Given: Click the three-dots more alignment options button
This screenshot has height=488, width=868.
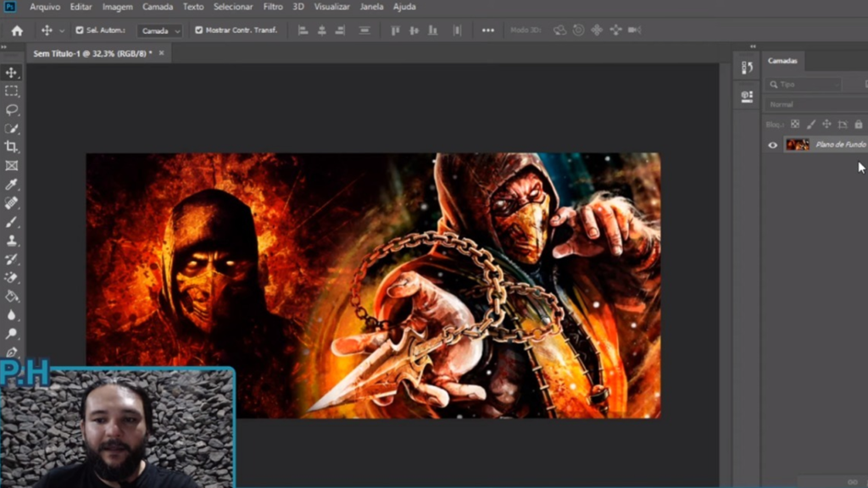Looking at the screenshot, I should pyautogui.click(x=487, y=30).
